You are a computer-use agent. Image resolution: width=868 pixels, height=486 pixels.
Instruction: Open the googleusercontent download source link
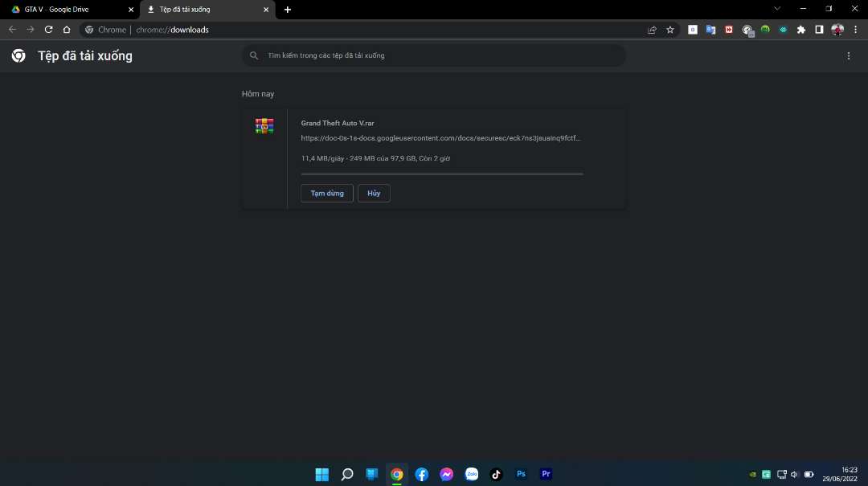click(440, 138)
